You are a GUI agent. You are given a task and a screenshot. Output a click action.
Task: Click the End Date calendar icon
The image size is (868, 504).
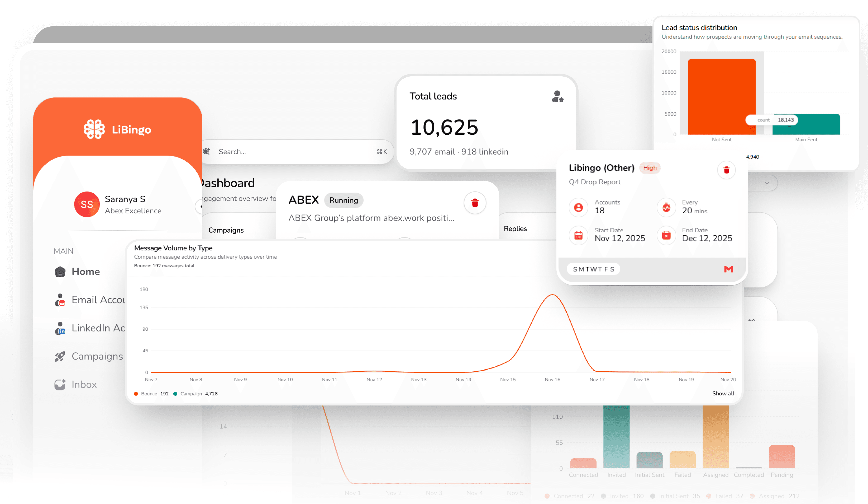coord(666,235)
